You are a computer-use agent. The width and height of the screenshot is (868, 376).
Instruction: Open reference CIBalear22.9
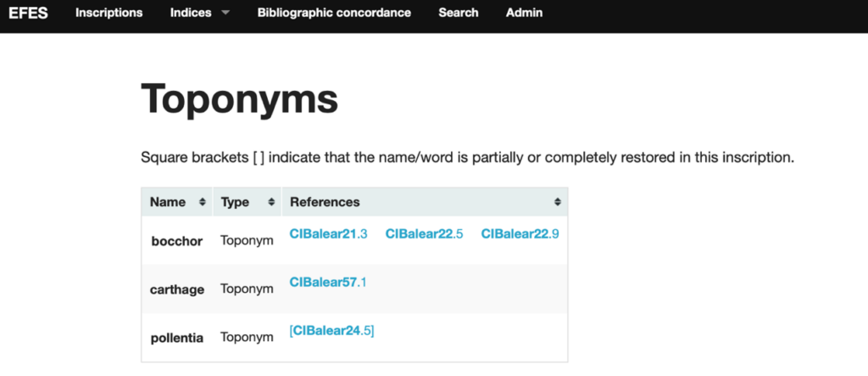(x=520, y=234)
